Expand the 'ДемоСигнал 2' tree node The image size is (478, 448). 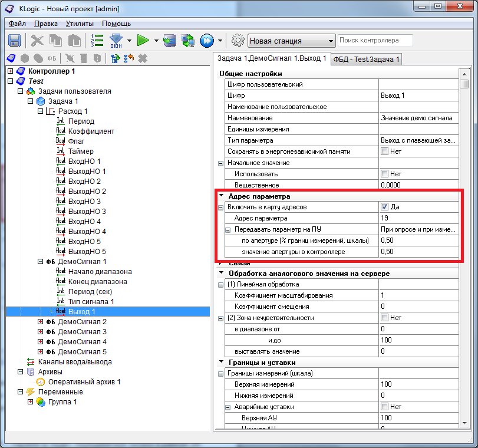pos(41,322)
